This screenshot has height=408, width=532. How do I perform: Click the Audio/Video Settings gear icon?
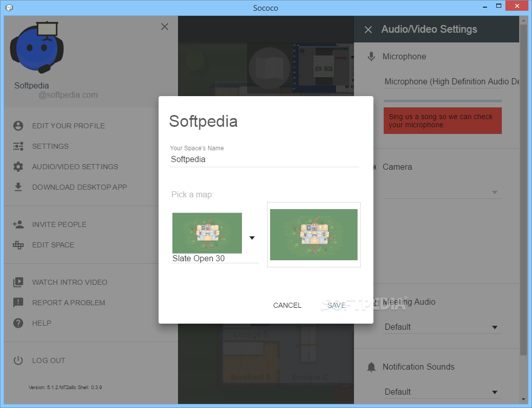(18, 167)
